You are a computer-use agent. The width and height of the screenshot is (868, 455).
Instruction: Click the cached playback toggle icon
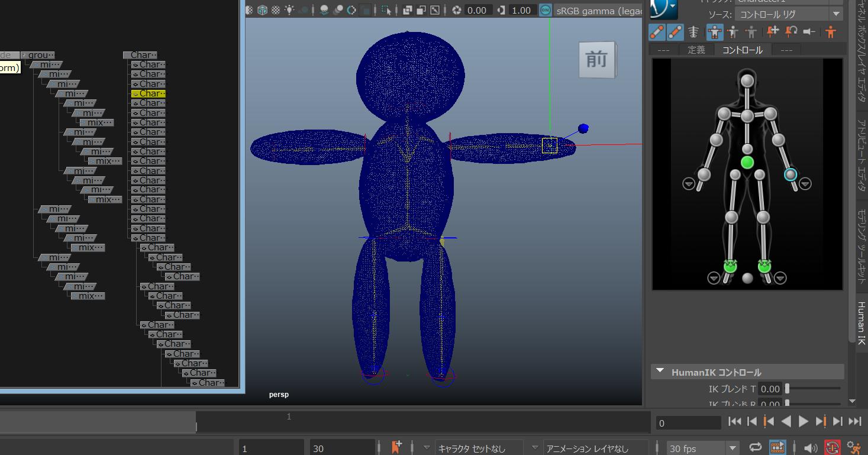tap(777, 448)
